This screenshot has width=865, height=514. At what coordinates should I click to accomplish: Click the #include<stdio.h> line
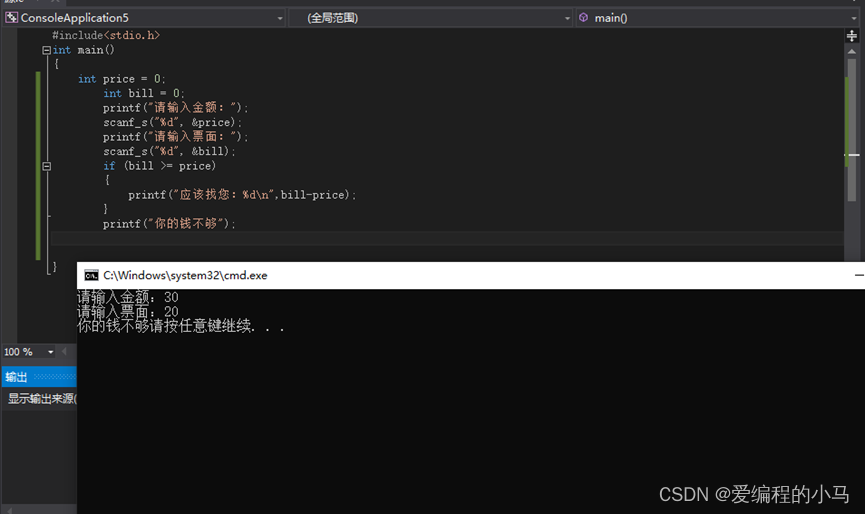pos(106,35)
